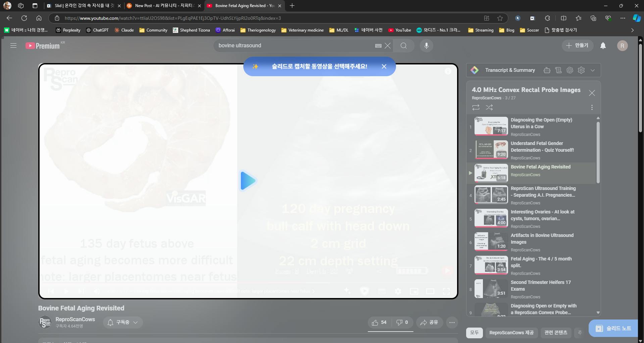Open Copilot sidebar
The image size is (644, 343).
coord(637,18)
